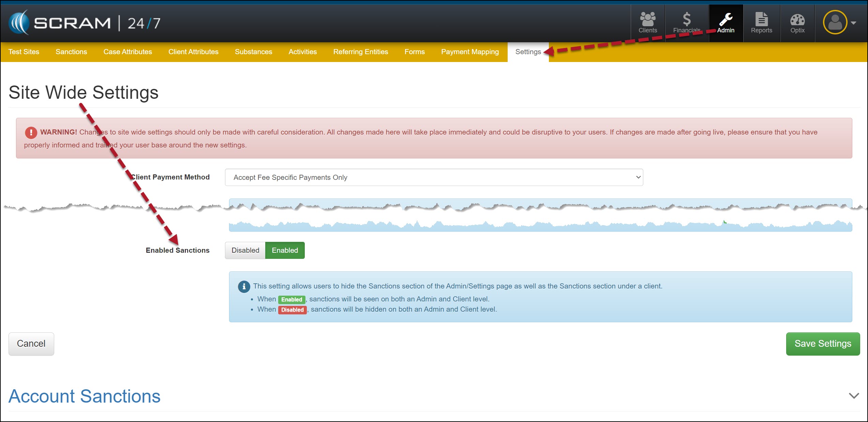Set Enabled Sanctions to Disabled
Image resolution: width=868 pixels, height=422 pixels.
point(245,250)
